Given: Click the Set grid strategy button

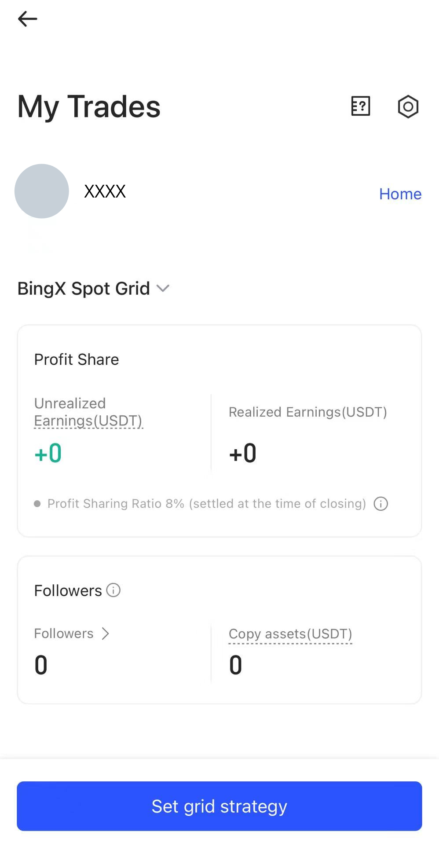Looking at the screenshot, I should pyautogui.click(x=219, y=806).
